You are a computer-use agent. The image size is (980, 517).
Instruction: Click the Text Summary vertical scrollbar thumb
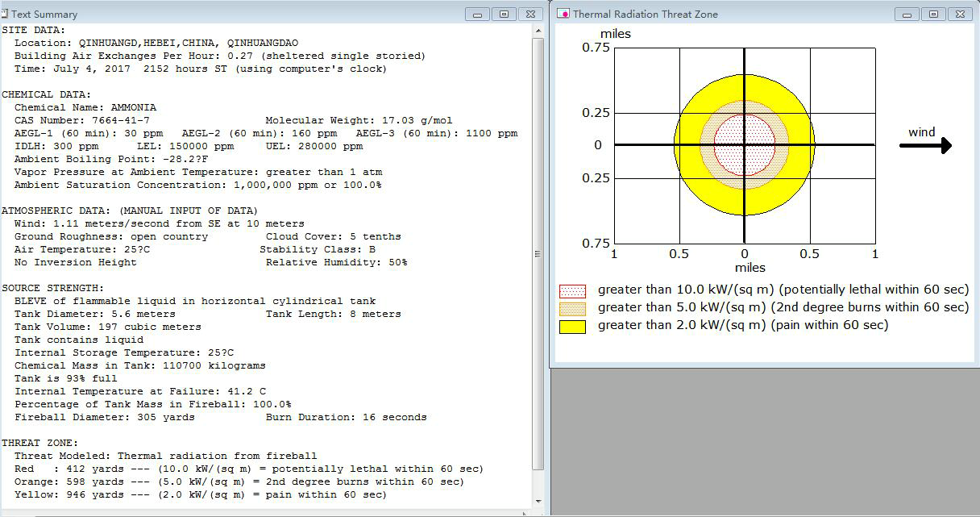(x=538, y=253)
